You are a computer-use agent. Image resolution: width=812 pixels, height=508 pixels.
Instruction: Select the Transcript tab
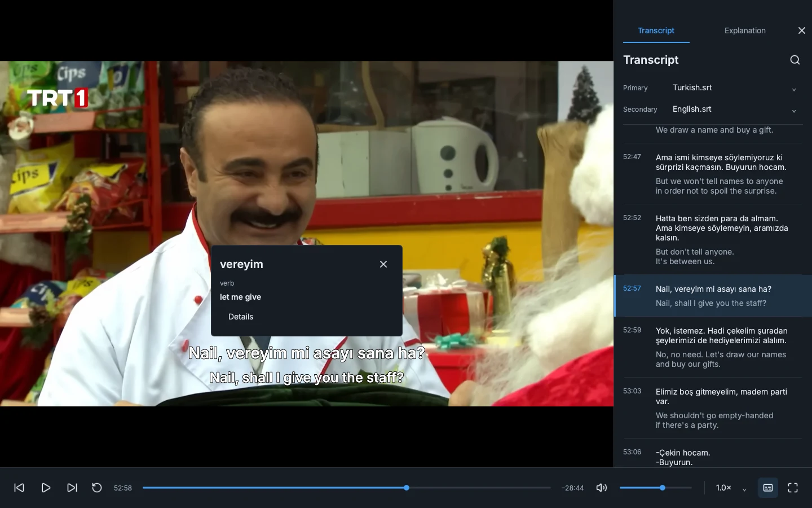point(656,30)
